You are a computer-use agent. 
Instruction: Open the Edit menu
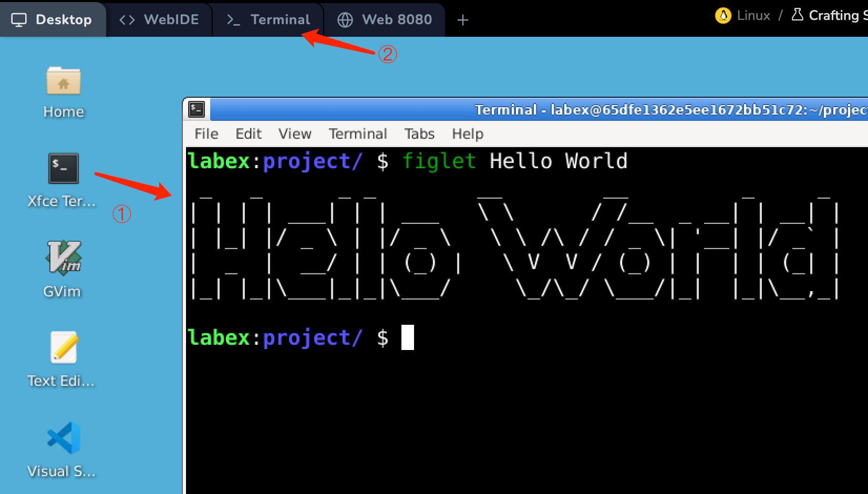(249, 133)
